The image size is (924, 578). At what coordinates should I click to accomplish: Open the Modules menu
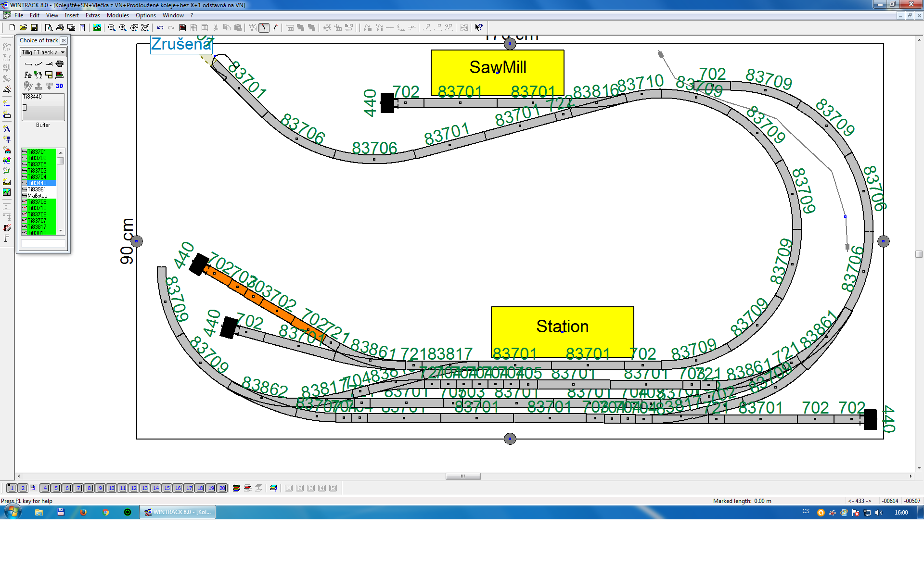(117, 15)
